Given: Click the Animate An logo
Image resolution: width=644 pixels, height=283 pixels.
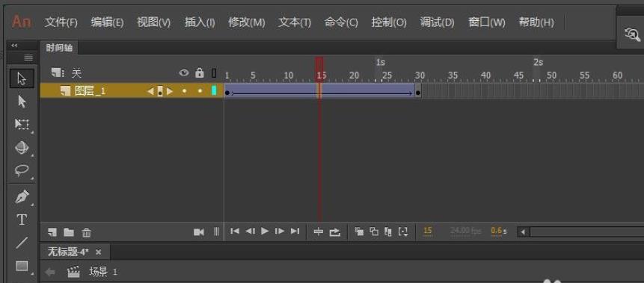Looking at the screenshot, I should click(22, 22).
